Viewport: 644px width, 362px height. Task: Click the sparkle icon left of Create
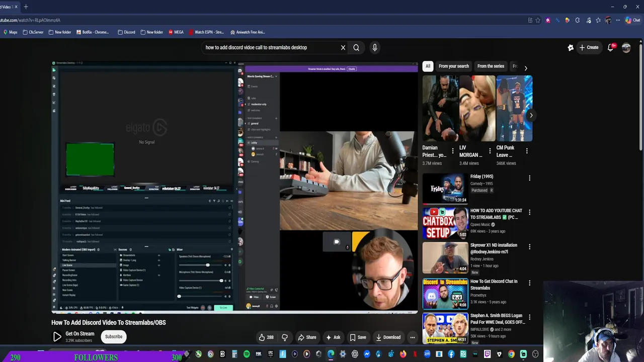pos(571,48)
